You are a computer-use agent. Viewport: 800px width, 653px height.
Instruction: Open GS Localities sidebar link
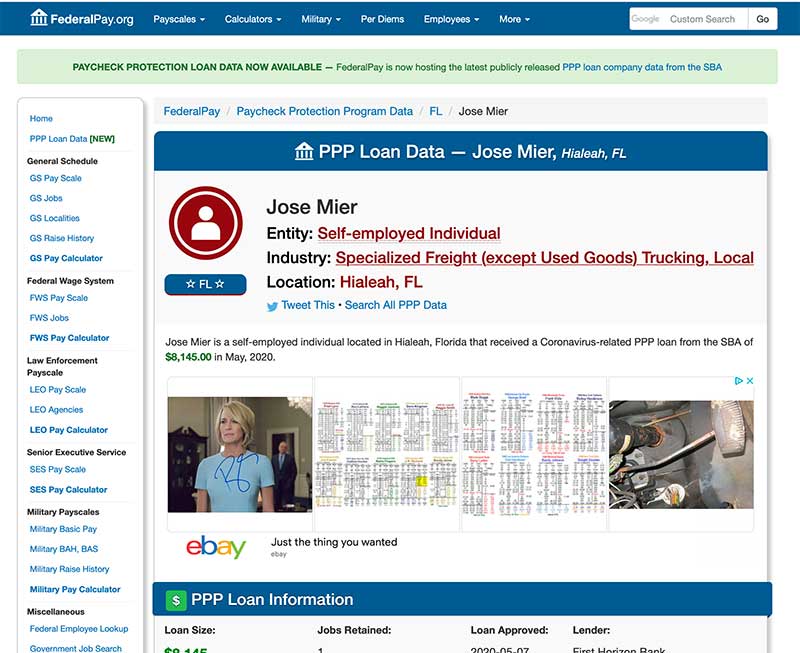(55, 218)
